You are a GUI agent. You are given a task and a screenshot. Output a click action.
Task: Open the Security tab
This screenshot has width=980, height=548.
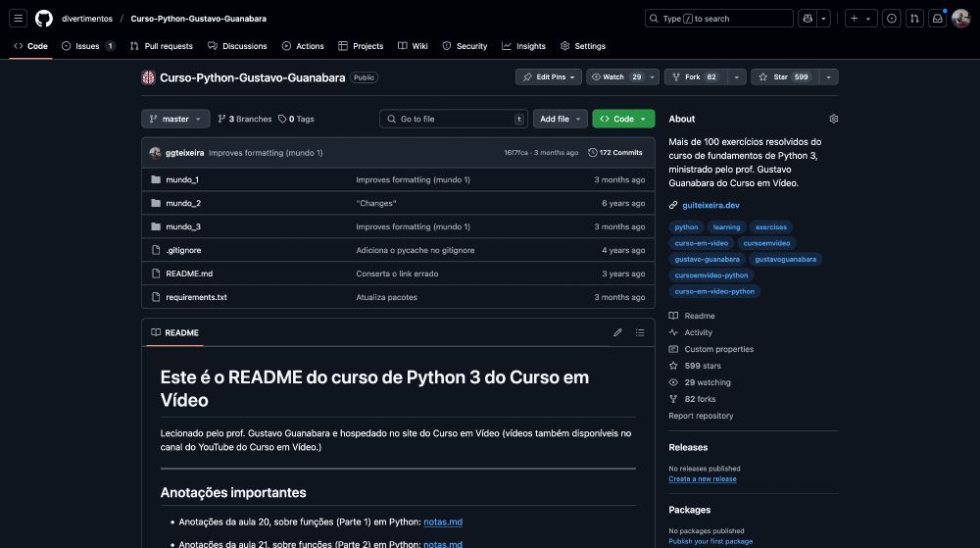tap(465, 46)
